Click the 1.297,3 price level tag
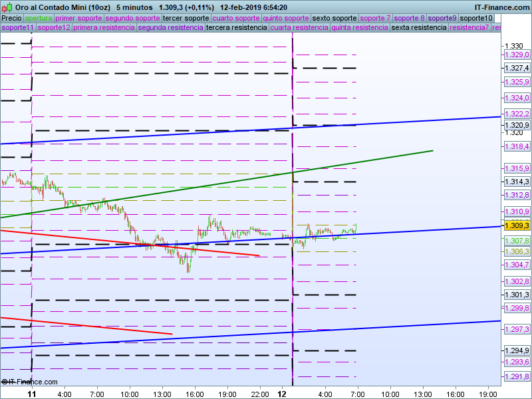 pyautogui.click(x=517, y=329)
